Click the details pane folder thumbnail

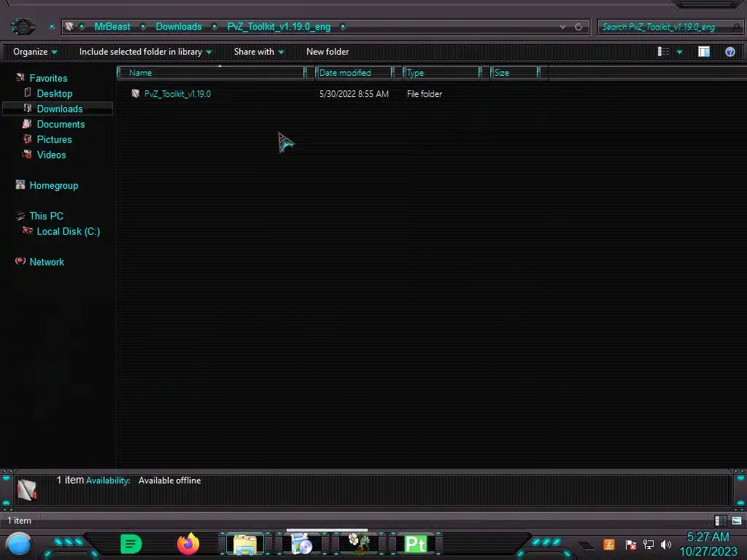(x=27, y=489)
